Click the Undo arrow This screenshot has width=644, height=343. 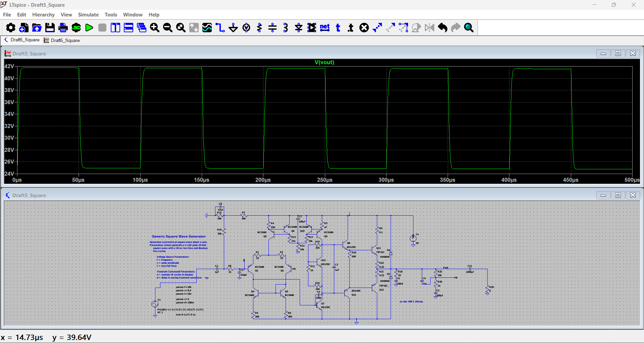443,28
